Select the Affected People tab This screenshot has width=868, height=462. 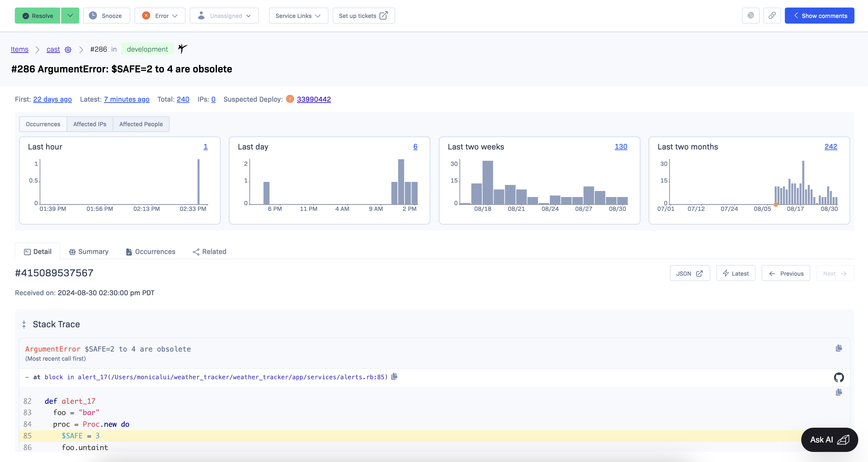pyautogui.click(x=141, y=124)
